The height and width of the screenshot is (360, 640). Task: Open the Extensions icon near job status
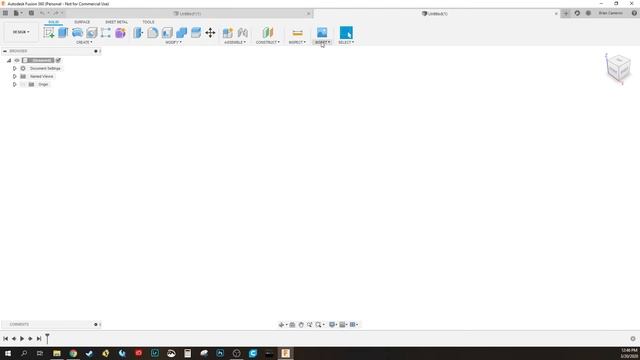tap(577, 13)
